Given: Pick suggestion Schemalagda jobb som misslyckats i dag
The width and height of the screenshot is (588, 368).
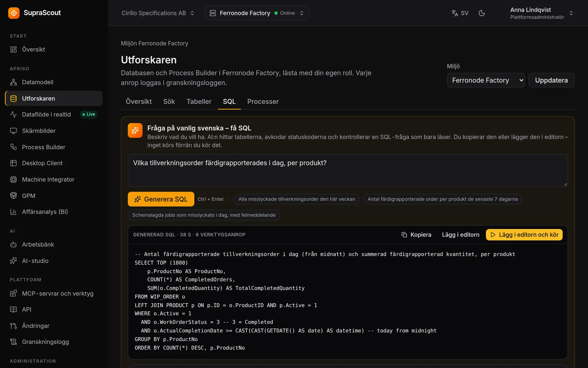Looking at the screenshot, I should point(204,215).
